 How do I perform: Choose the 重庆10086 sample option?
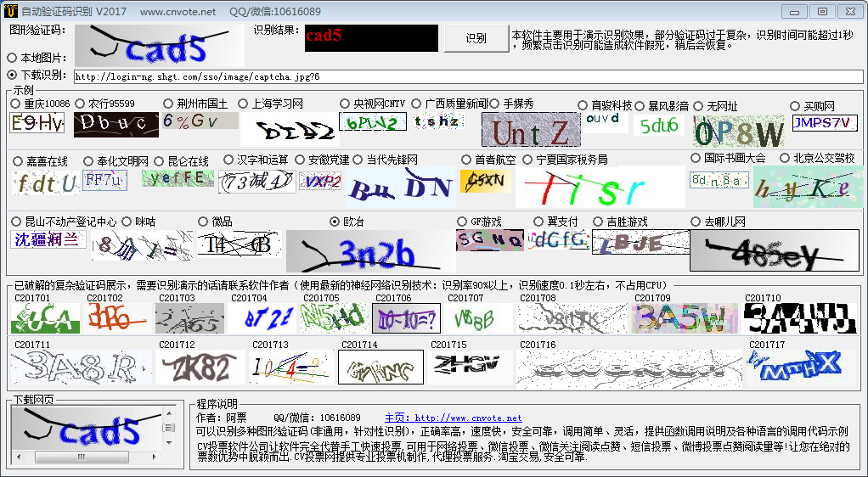pyautogui.click(x=15, y=104)
